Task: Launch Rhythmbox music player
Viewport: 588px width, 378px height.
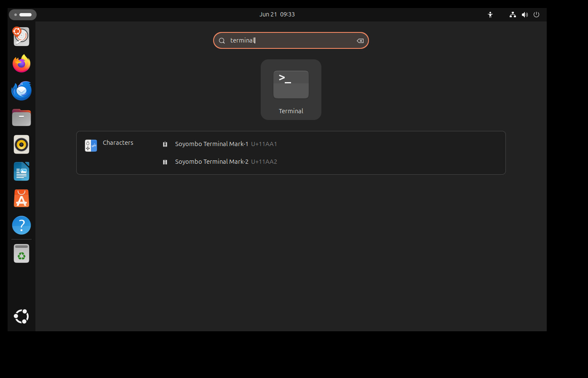Action: tap(21, 144)
